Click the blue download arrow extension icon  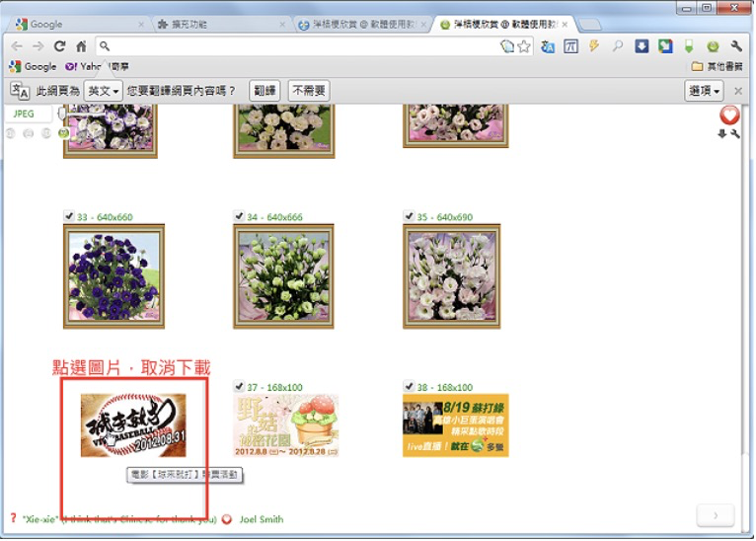coord(642,46)
